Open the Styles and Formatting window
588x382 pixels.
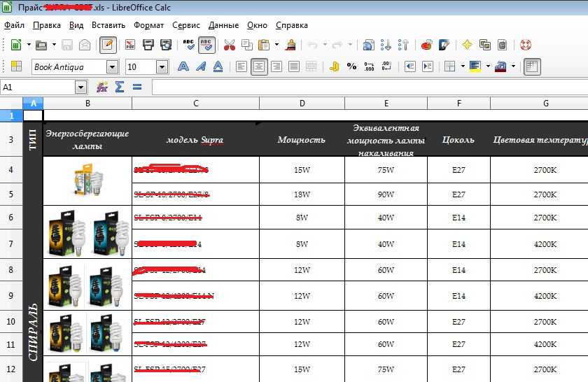tap(16, 66)
